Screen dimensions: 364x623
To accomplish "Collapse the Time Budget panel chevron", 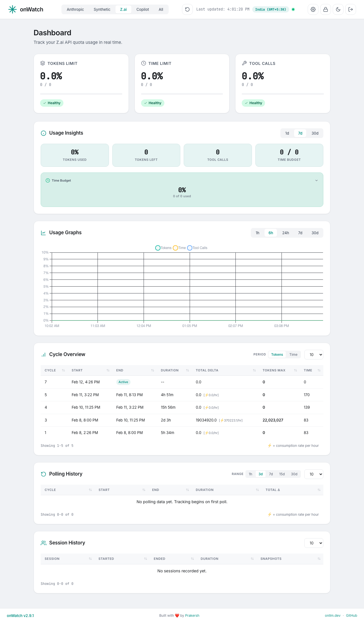I will (x=317, y=180).
